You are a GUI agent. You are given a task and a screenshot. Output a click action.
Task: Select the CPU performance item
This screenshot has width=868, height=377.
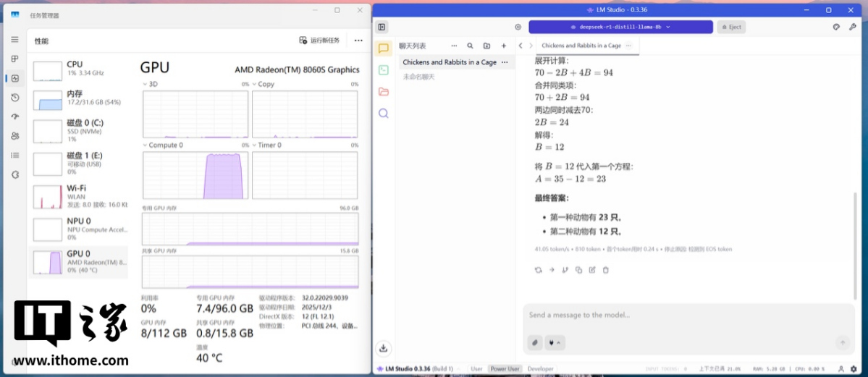78,69
